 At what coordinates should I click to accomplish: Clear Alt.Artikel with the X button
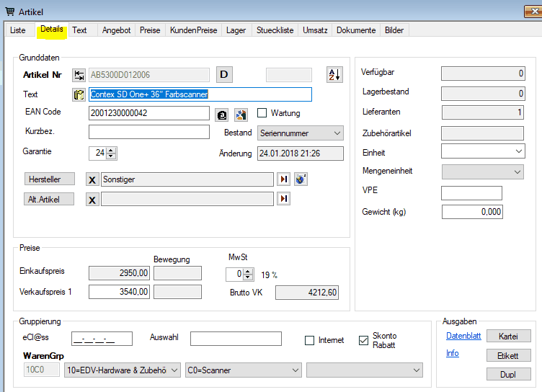point(92,200)
